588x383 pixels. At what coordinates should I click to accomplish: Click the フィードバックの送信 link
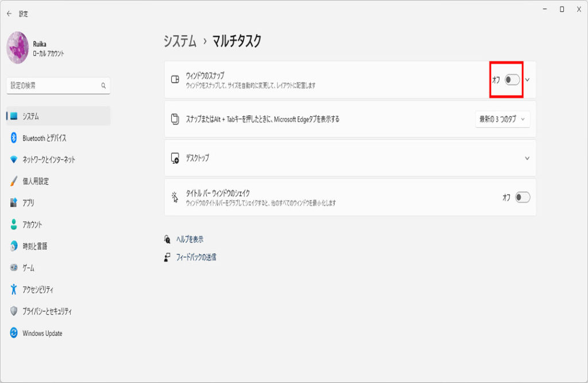(x=196, y=257)
